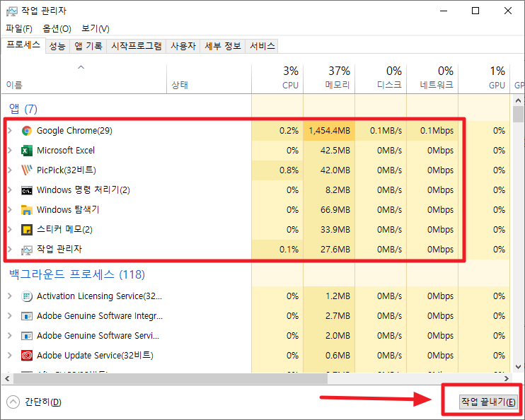Sort by the GPU column header
Image resolution: width=525 pixels, height=420 pixels.
click(484, 78)
